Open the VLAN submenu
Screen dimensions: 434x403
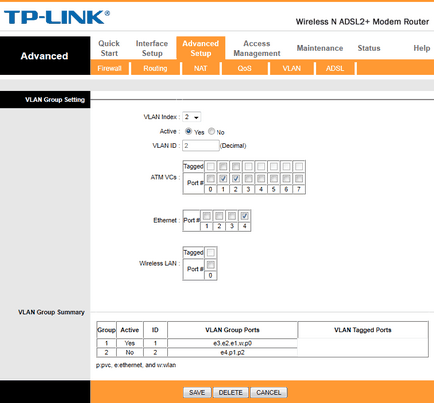pyautogui.click(x=292, y=68)
